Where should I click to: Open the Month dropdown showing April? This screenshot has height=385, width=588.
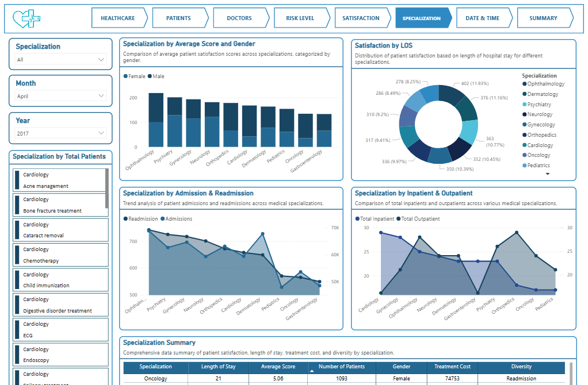point(60,97)
